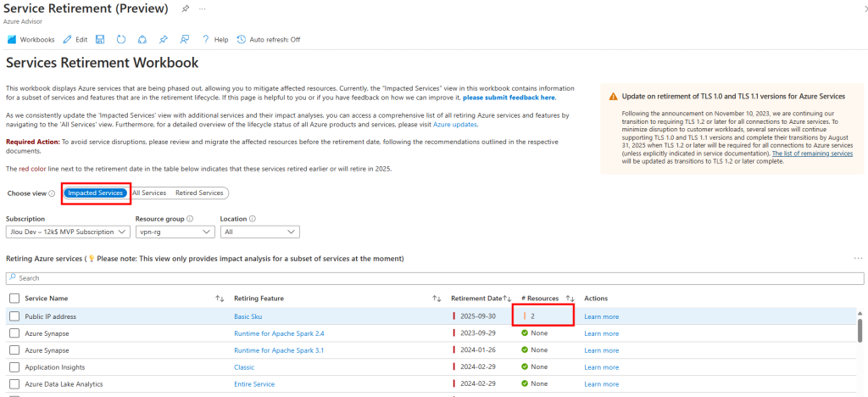Click the Azure Data Lake Analytics service name

click(64, 383)
